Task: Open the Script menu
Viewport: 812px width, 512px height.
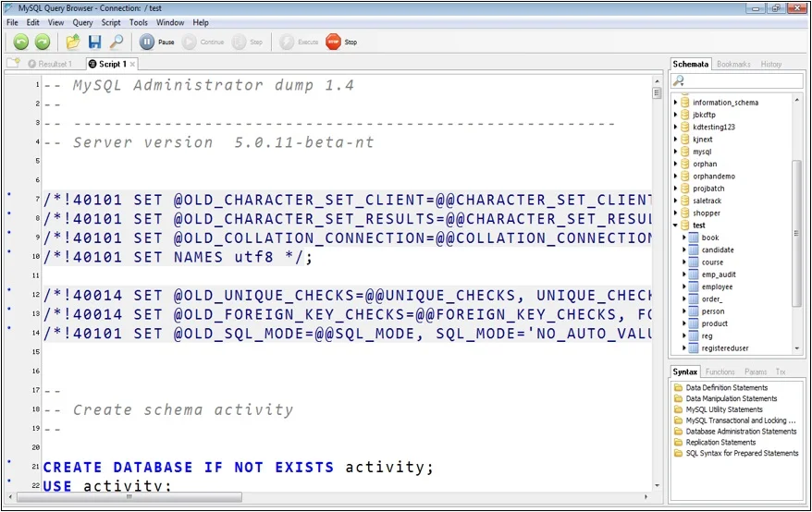Action: coord(111,22)
